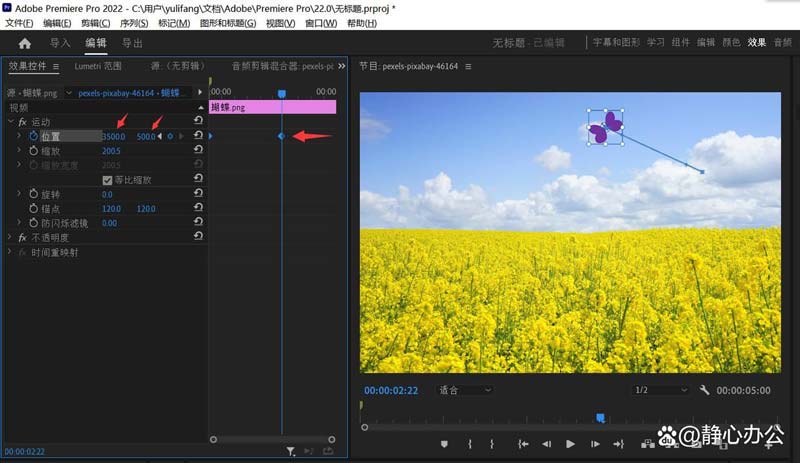Image resolution: width=800 pixels, height=463 pixels.
Task: Toggle the Position (位置) animation stopwatch
Action: pos(32,136)
